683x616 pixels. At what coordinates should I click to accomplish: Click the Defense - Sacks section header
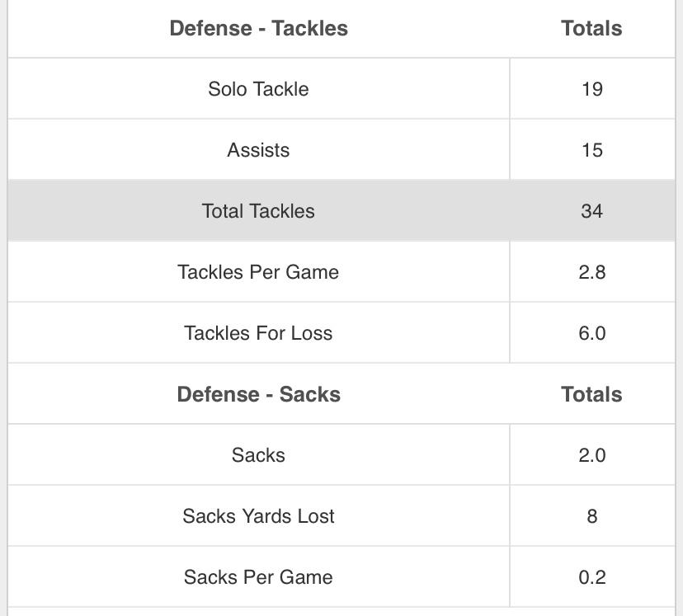point(258,394)
